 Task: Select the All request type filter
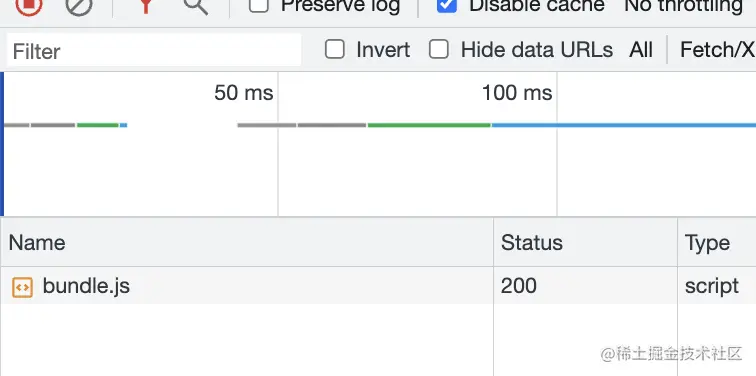click(641, 50)
